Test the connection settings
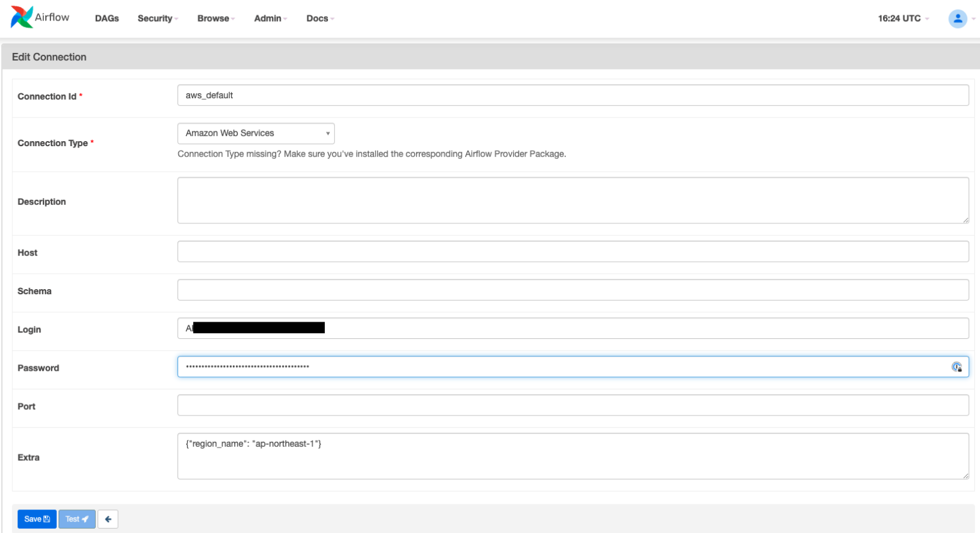This screenshot has height=533, width=980. 77,519
